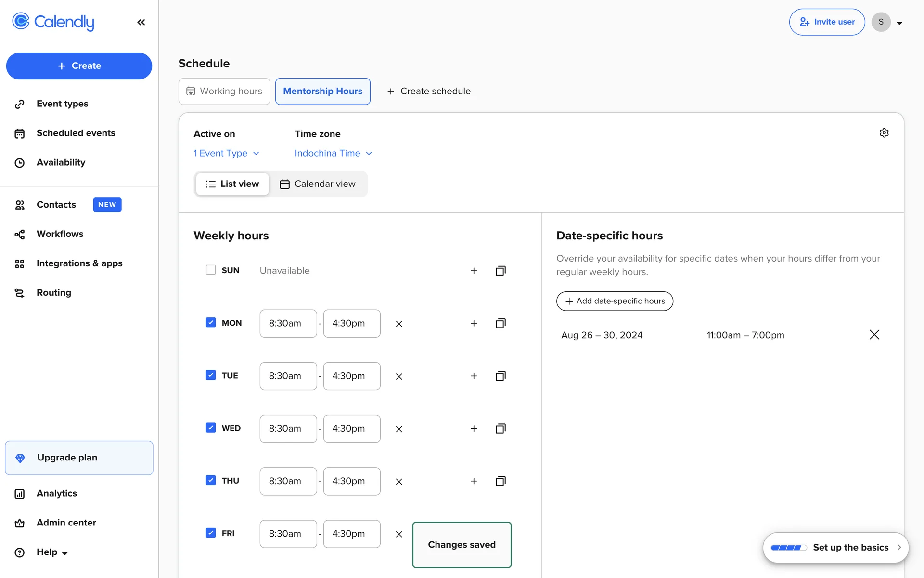Switch to the Working hours schedule tab
Image resolution: width=924 pixels, height=578 pixels.
click(224, 91)
